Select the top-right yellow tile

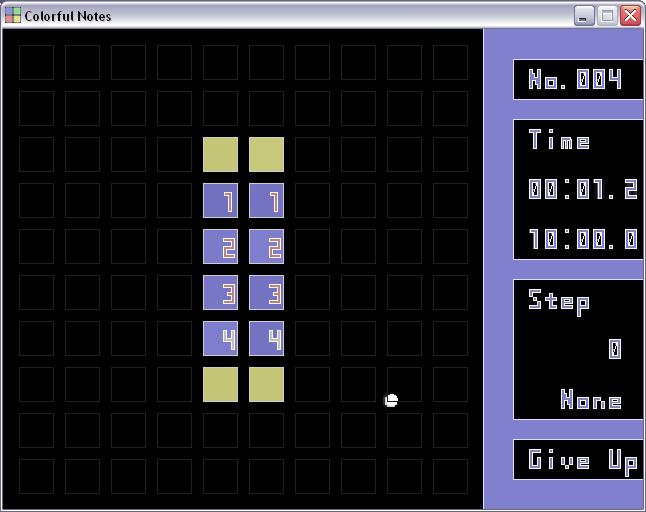267,154
